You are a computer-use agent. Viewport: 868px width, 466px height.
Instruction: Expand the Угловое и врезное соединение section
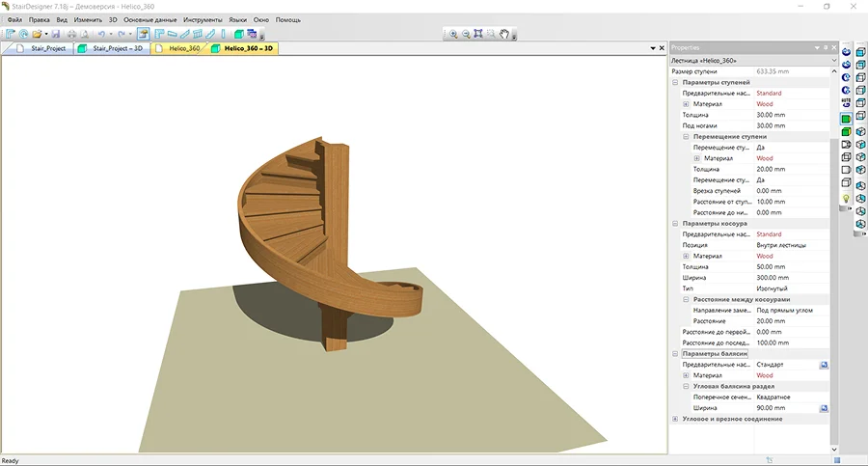pyautogui.click(x=675, y=419)
